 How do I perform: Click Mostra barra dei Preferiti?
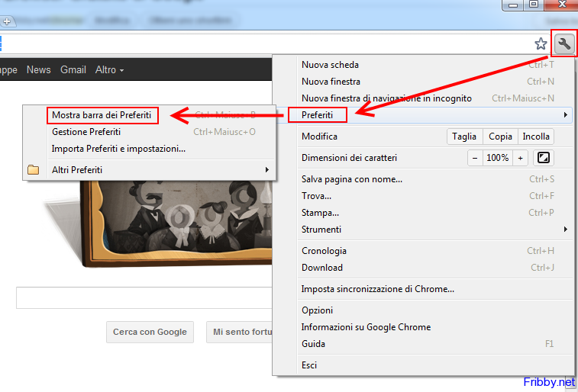[150, 115]
